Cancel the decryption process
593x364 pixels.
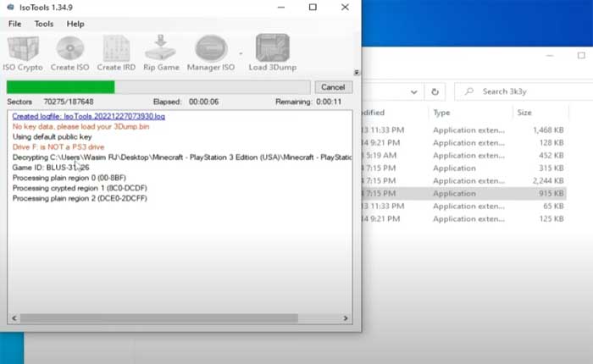pyautogui.click(x=333, y=87)
